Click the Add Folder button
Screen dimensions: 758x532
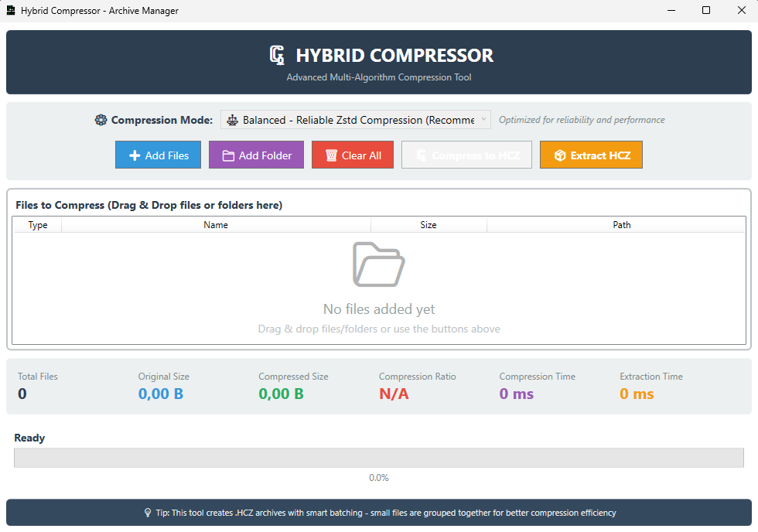pos(256,155)
